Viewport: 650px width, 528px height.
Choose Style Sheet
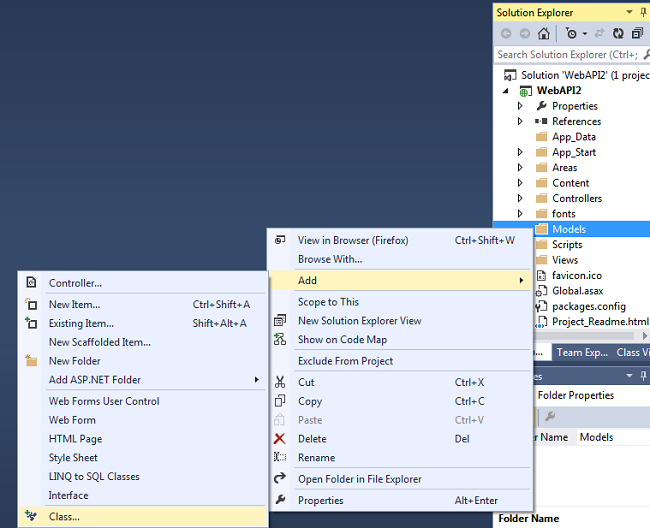pyautogui.click(x=143, y=458)
